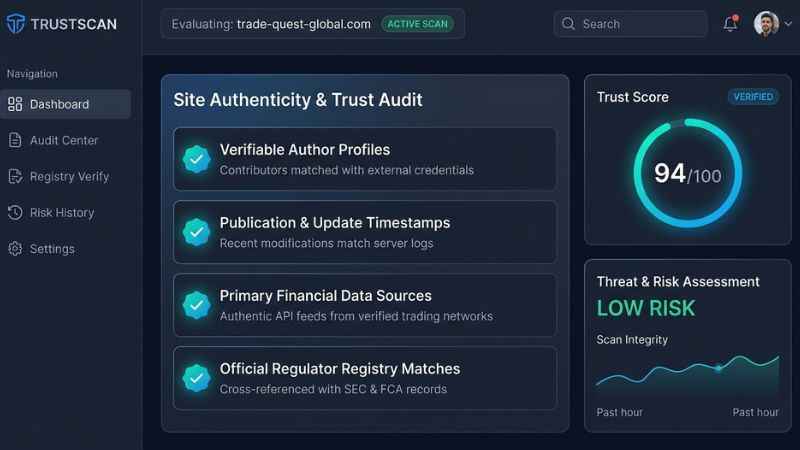Screen dimensions: 800x450
Task: Go to Audit Center
Action: 66,140
